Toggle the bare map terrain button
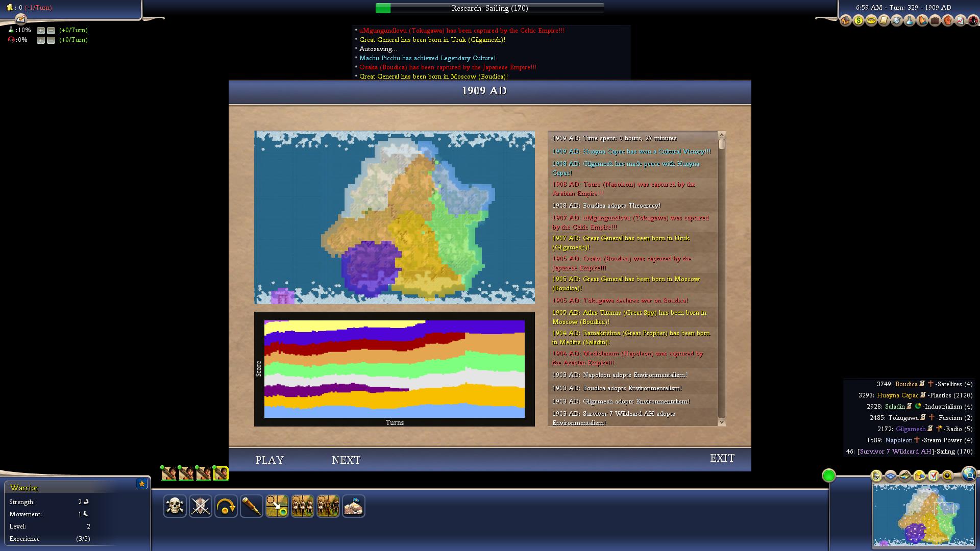 (x=905, y=476)
